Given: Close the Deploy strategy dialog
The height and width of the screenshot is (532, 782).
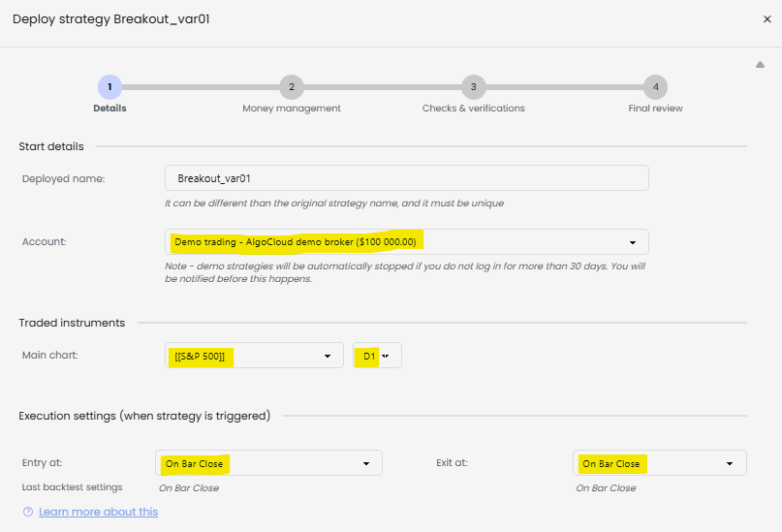Looking at the screenshot, I should coord(767,19).
